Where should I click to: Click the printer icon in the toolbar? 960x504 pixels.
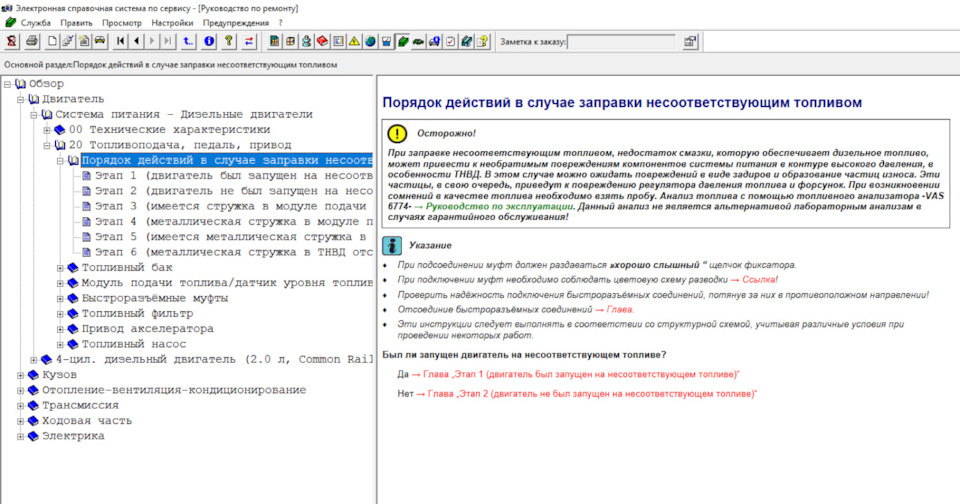(x=32, y=41)
